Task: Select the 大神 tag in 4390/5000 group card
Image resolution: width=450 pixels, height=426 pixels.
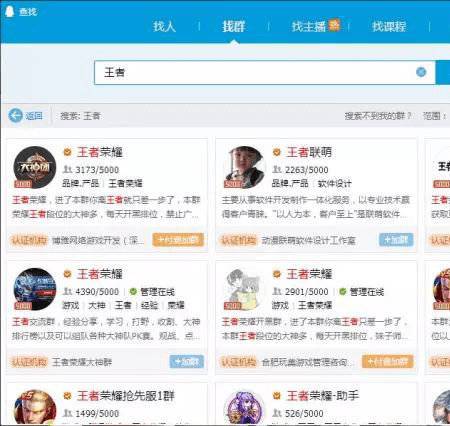Action: (x=97, y=305)
